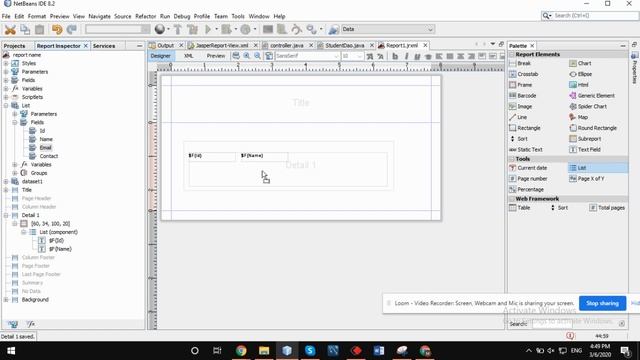Open File Explorer from the taskbar
Image resolution: width=640 pixels, height=360 pixels.
[x=264, y=351]
